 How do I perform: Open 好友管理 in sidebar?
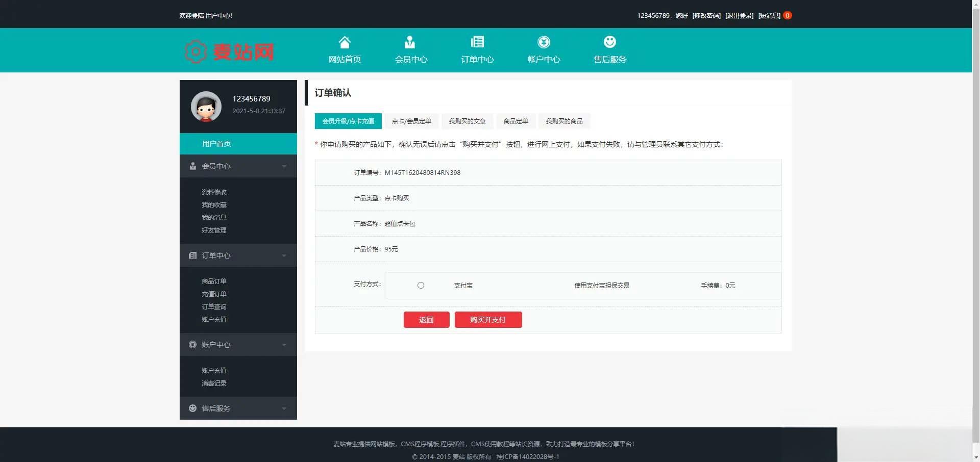pos(214,230)
